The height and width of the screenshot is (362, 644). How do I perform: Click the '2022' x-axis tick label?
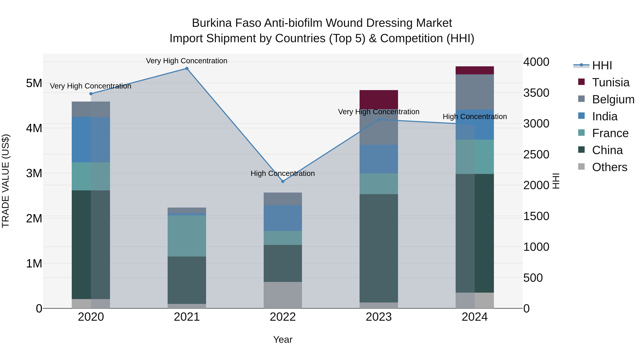(283, 317)
